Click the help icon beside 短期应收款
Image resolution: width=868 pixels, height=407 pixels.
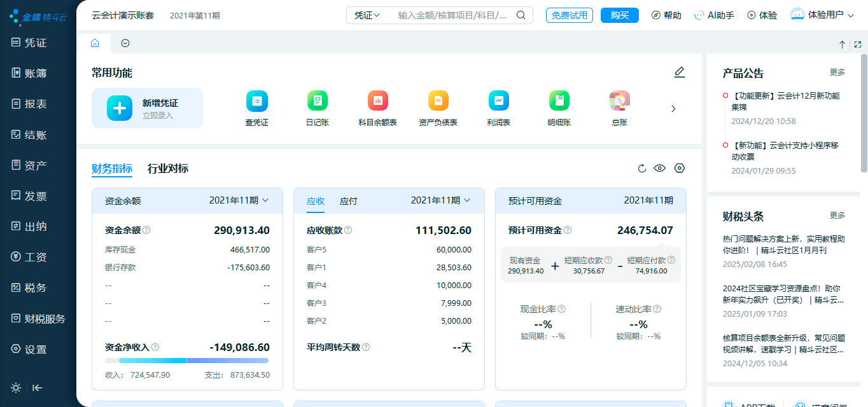pos(608,260)
